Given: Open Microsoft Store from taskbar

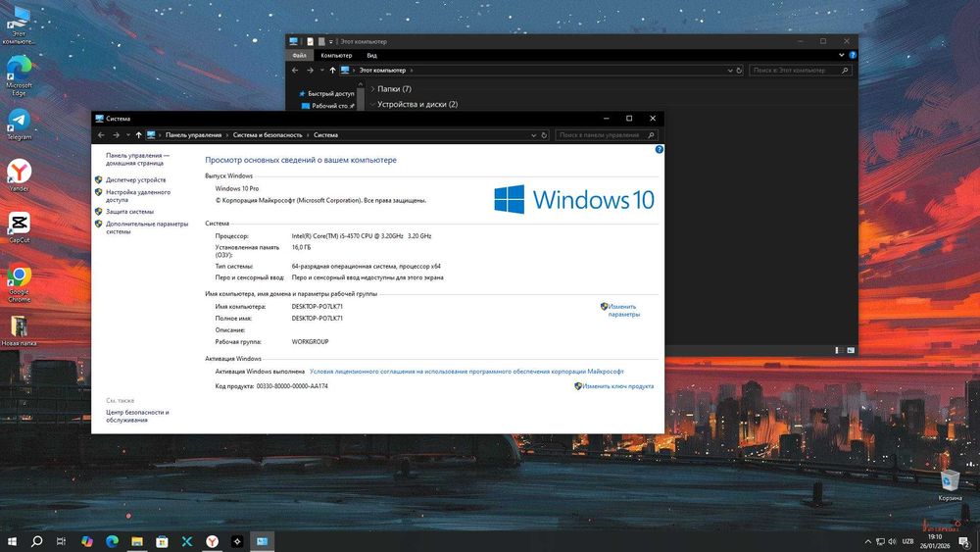Looking at the screenshot, I should pos(162,541).
